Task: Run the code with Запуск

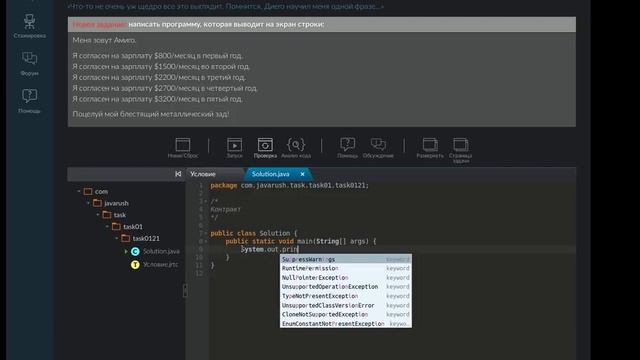Action: [x=234, y=148]
